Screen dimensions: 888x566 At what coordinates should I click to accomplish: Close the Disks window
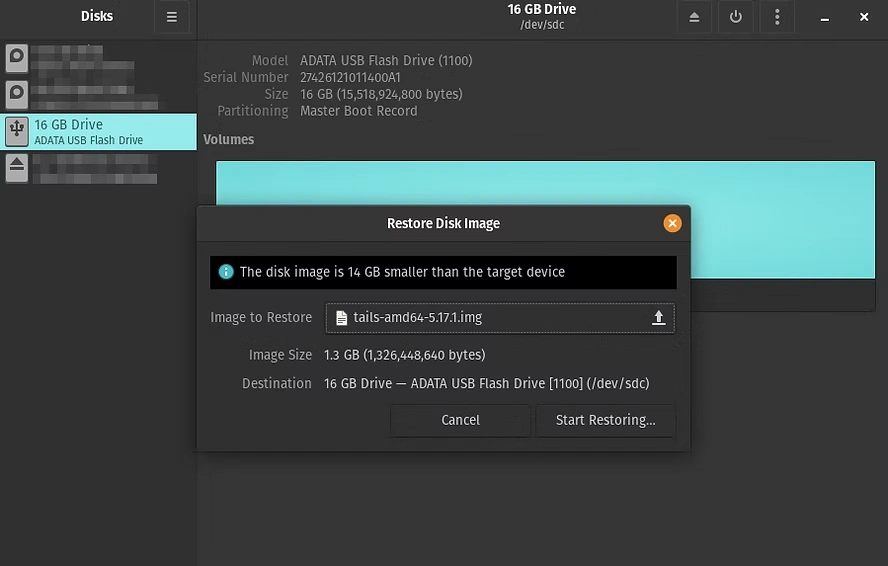click(x=864, y=17)
